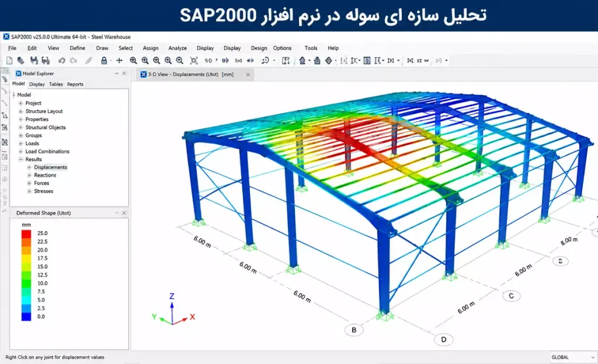Viewport: 598px width, 364px height.
Task: Open the Edit menu
Action: (32, 48)
